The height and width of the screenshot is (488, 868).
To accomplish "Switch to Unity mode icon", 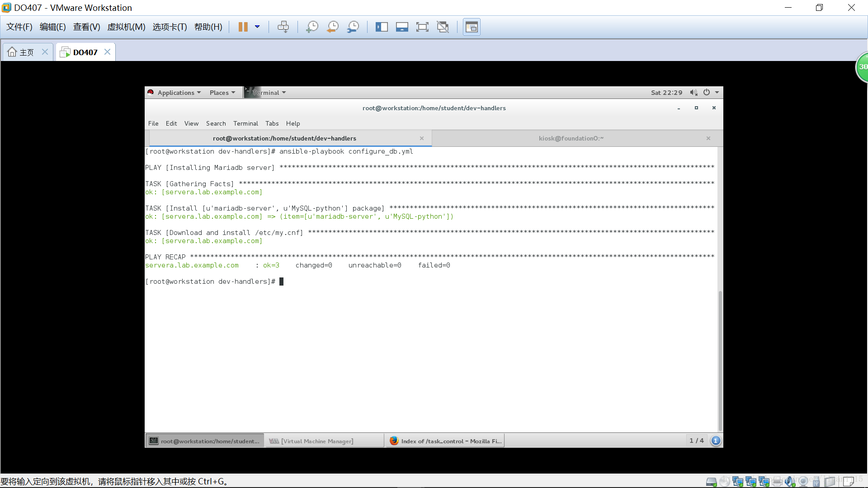I will tap(443, 27).
